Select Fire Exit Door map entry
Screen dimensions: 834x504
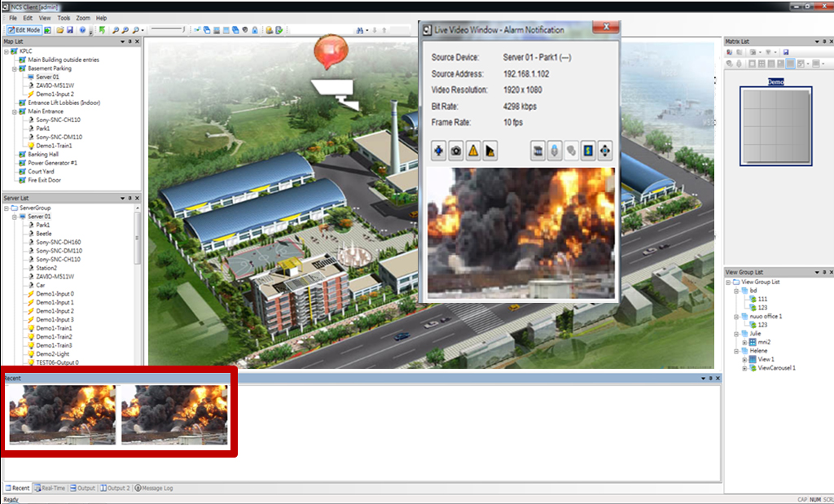click(x=44, y=180)
